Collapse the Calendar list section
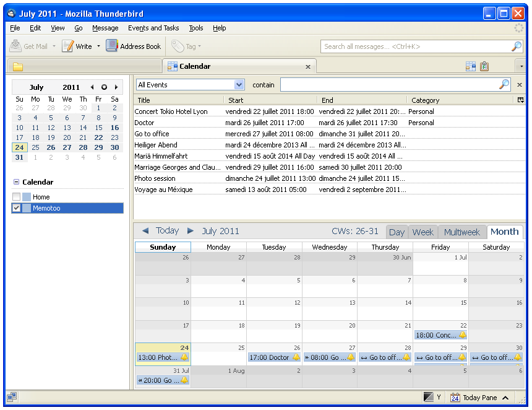The width and height of the screenshot is (532, 410). click(x=16, y=181)
